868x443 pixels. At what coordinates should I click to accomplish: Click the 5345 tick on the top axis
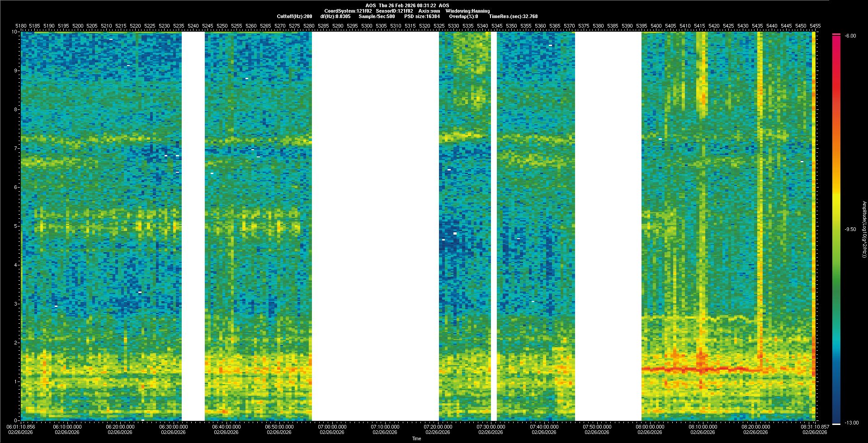tap(497, 26)
